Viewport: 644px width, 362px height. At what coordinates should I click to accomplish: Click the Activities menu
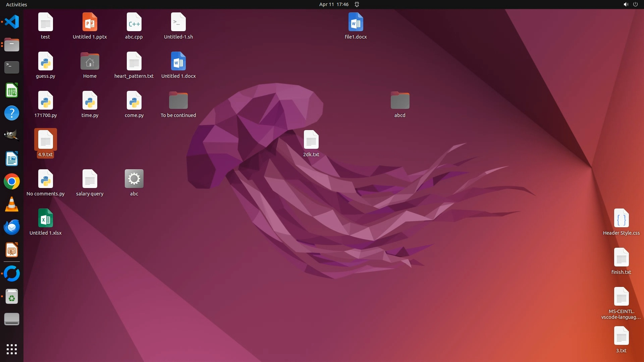(x=16, y=4)
